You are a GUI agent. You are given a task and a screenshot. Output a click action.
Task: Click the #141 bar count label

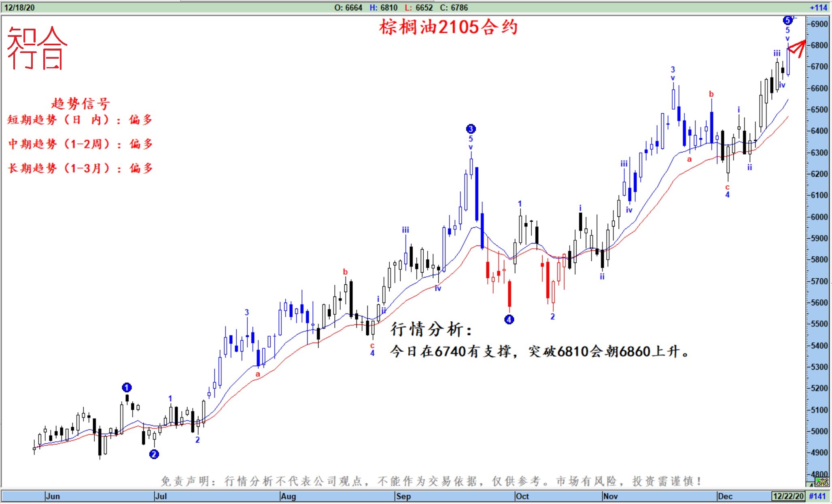(817, 496)
